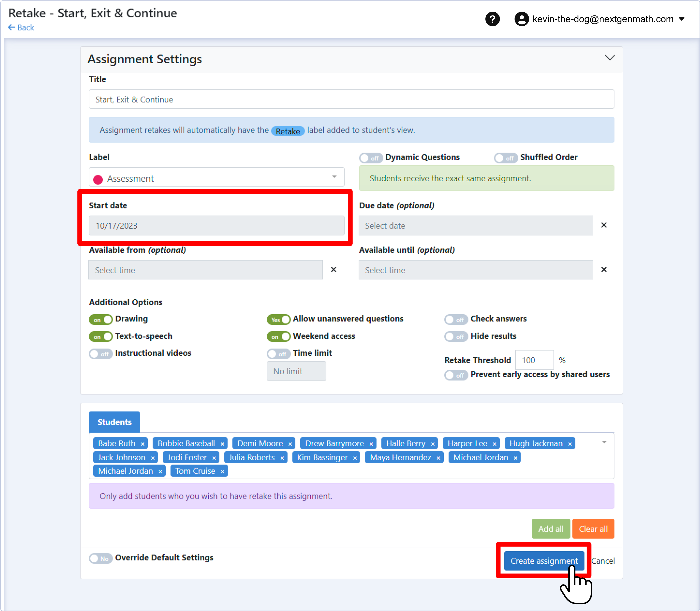Enable Check answers switch
Image resolution: width=700 pixels, height=611 pixels.
click(x=456, y=319)
